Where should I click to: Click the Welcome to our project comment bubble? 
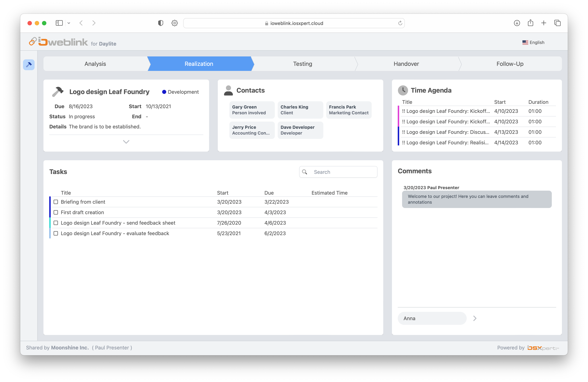(477, 199)
